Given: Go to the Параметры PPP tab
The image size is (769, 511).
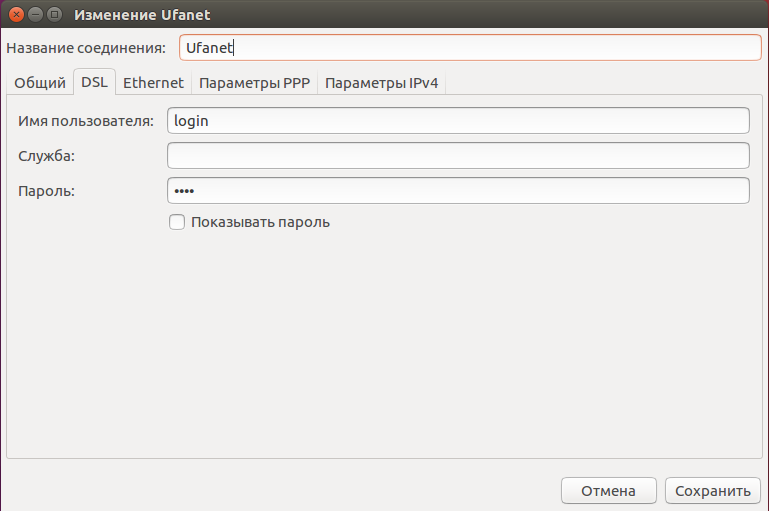Looking at the screenshot, I should tap(254, 82).
